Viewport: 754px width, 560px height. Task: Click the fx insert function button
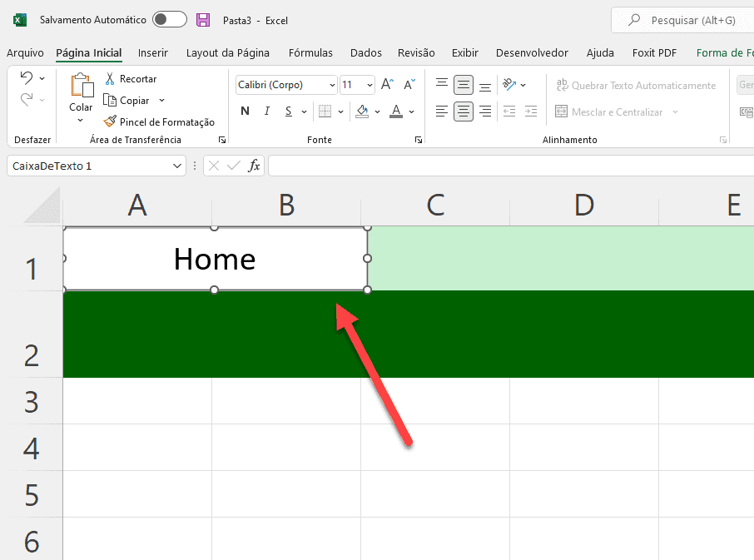coord(254,166)
